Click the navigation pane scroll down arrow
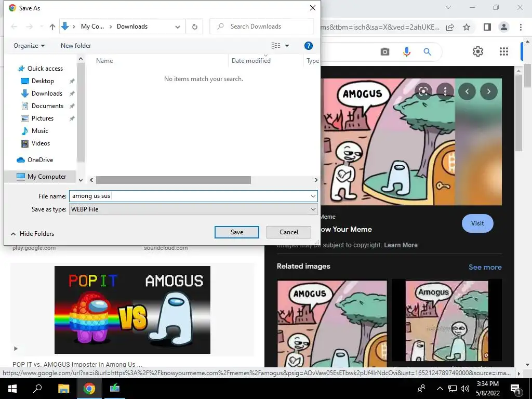Screen dimensions: 532x399 81,180
